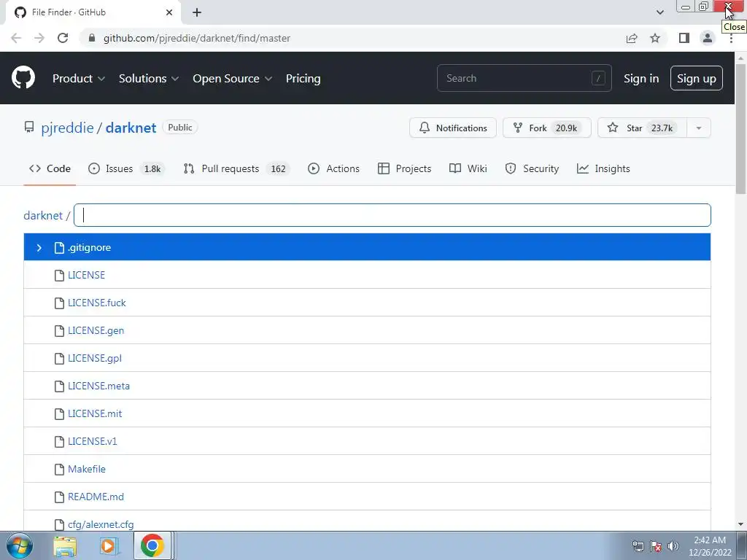Click the browser address bar URL
The width and height of the screenshot is (747, 560).
coord(197,38)
